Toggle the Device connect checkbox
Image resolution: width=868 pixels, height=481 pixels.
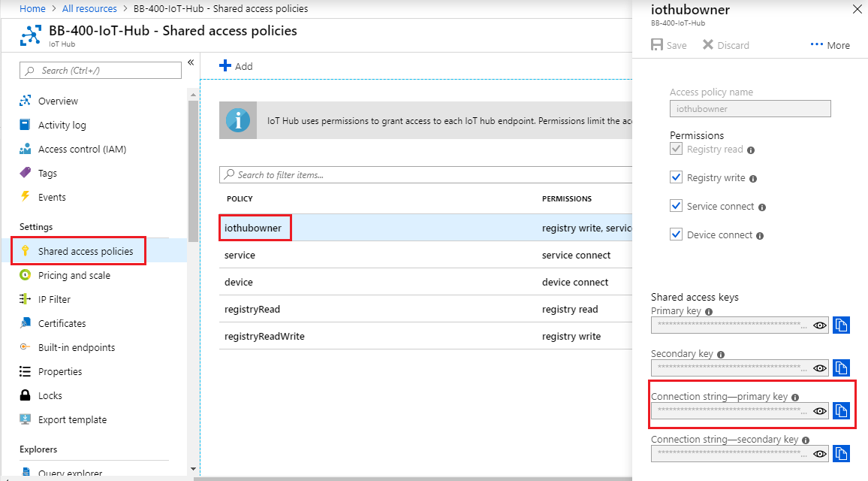676,234
